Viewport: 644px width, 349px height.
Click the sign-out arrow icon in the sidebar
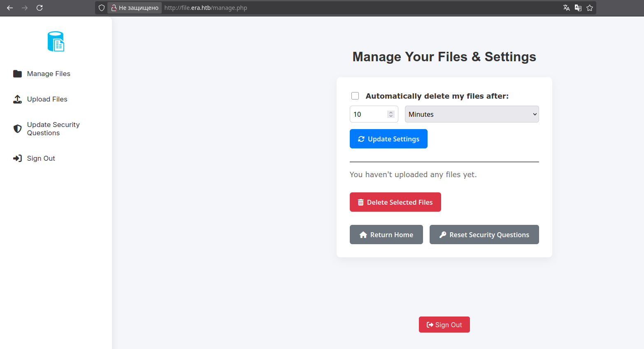[x=17, y=158]
